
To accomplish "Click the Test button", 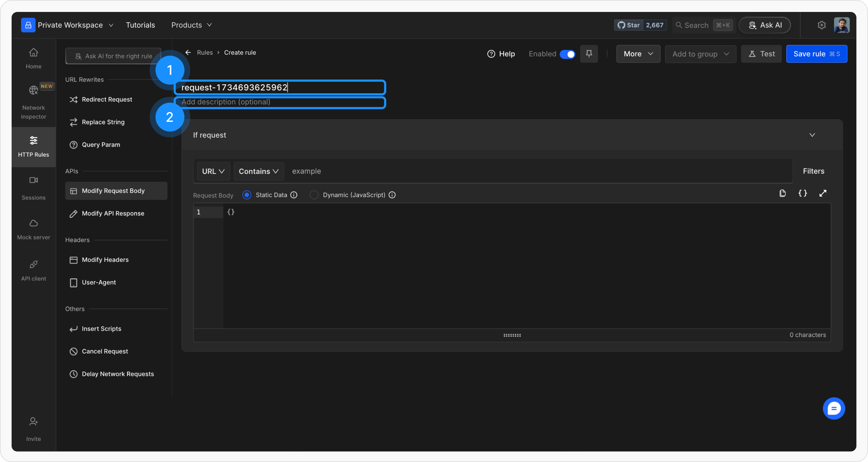I will [x=761, y=54].
